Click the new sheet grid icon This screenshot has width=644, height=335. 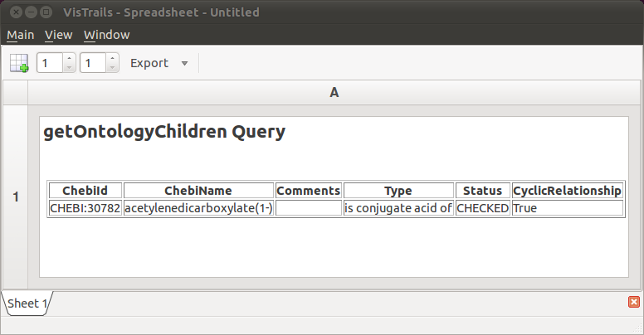pyautogui.click(x=19, y=63)
